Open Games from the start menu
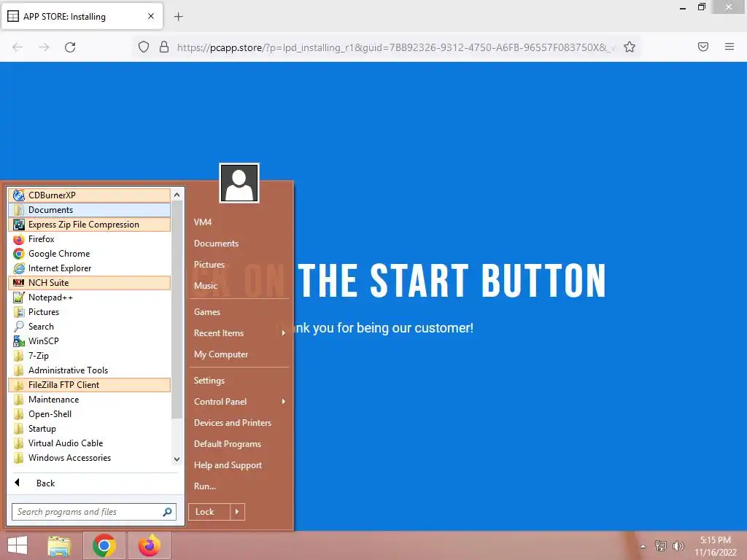This screenshot has width=747, height=560. pyautogui.click(x=239, y=312)
